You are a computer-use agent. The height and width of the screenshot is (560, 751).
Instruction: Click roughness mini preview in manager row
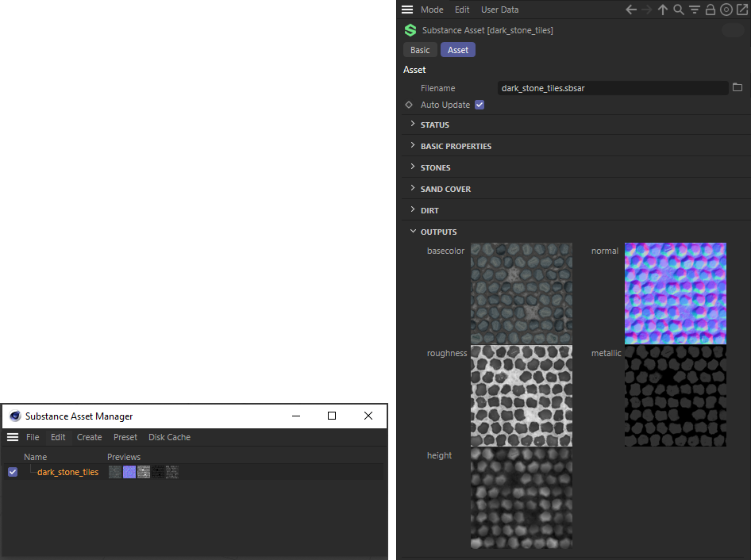144,472
